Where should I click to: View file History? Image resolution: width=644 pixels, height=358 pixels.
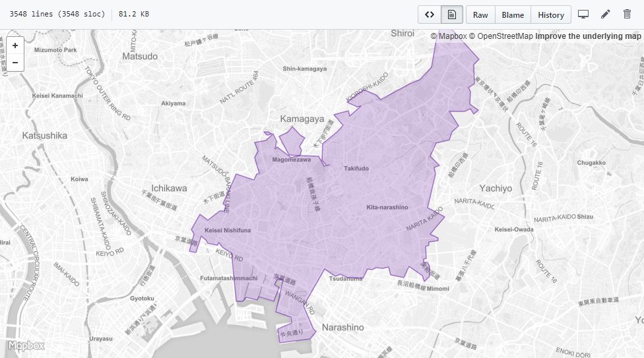pos(551,15)
